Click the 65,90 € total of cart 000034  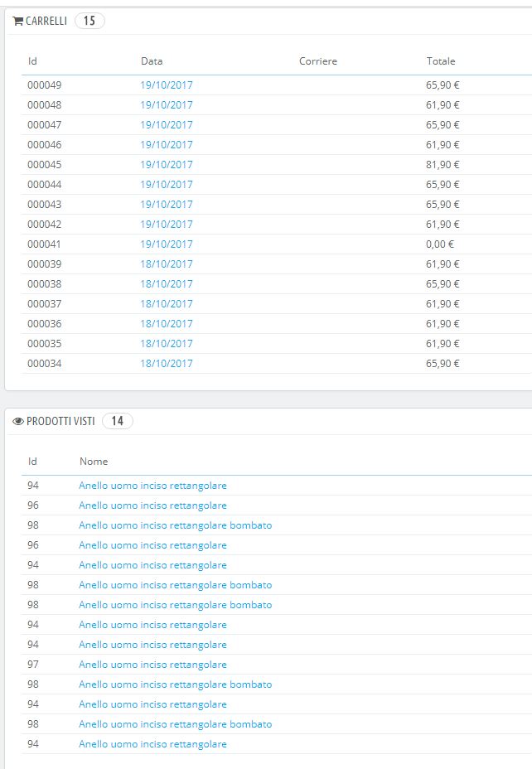pyautogui.click(x=443, y=364)
